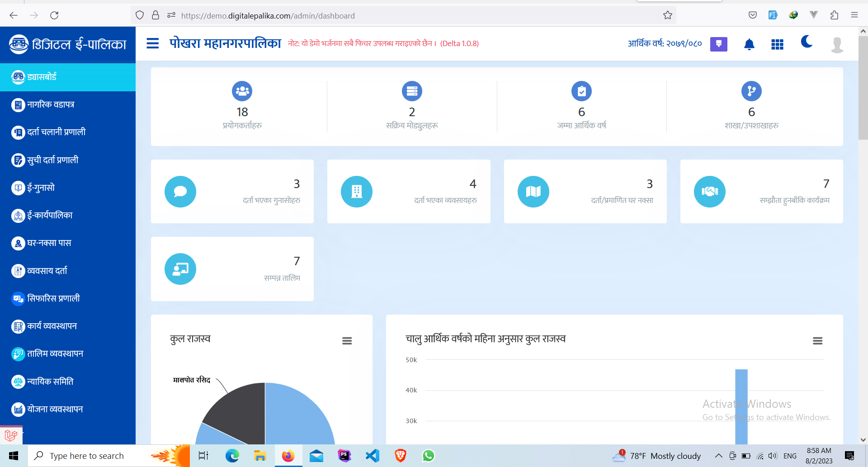Viewport: 868px width, 467px height.
Task: Open the user profile avatar
Action: pyautogui.click(x=837, y=45)
